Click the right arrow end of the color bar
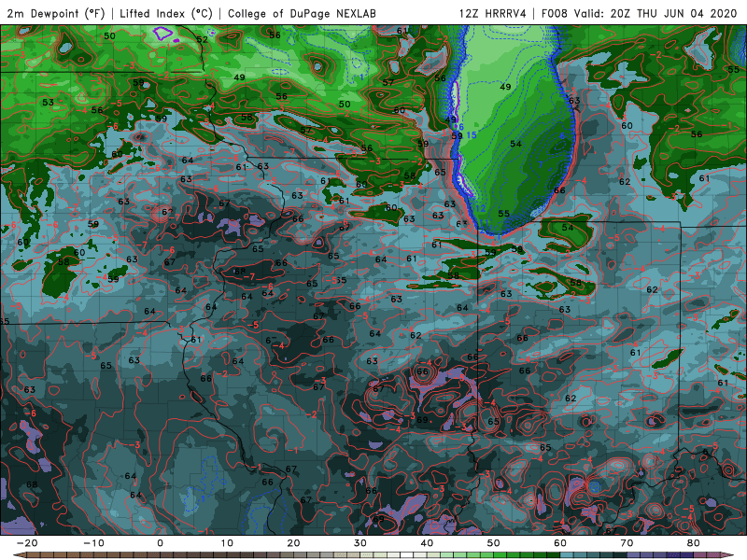 click(728, 555)
